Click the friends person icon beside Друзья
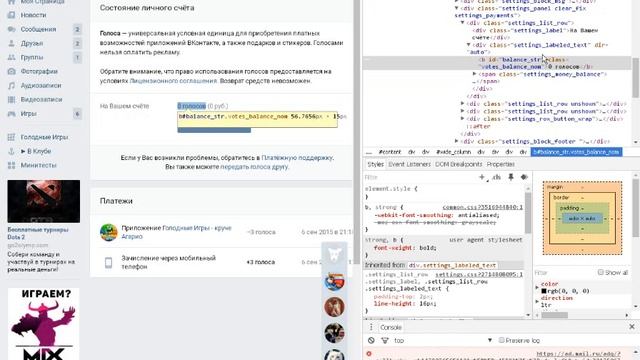Viewport: 640px width, 360px height. click(11, 43)
